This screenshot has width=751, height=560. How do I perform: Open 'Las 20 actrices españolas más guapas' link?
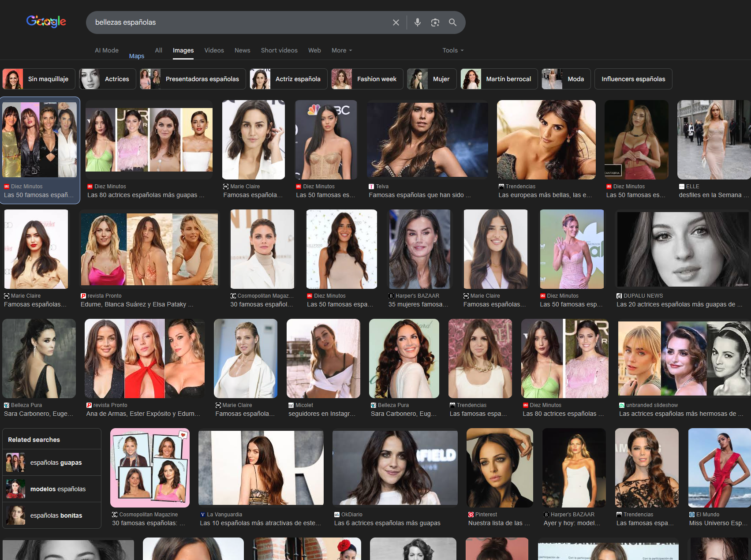(680, 304)
